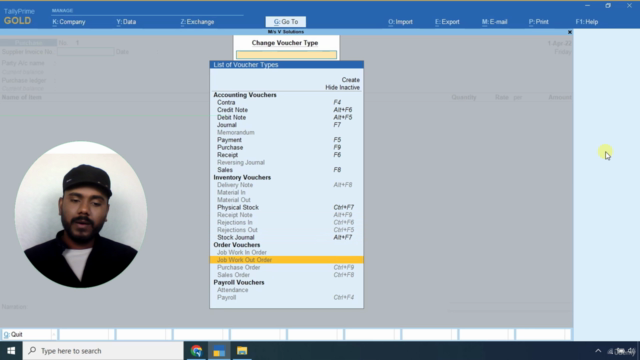The width and height of the screenshot is (640, 360).
Task: Click Hide Inactive in the list
Action: click(x=342, y=87)
